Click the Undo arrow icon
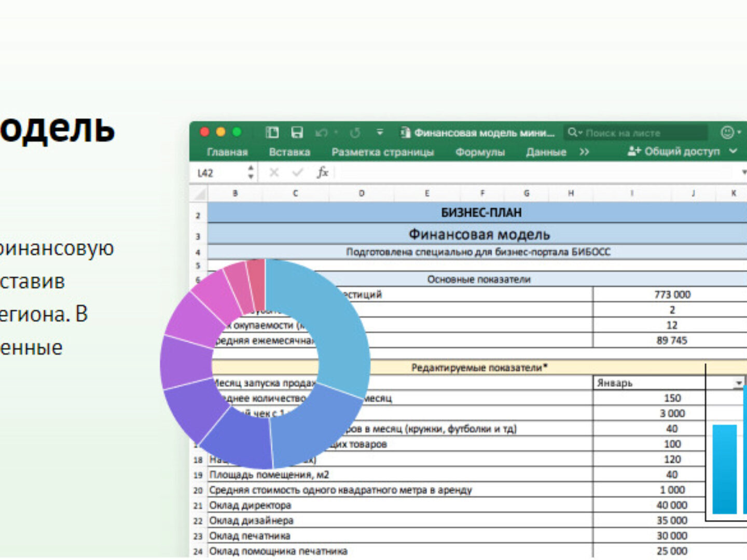This screenshot has width=747, height=560. [321, 133]
